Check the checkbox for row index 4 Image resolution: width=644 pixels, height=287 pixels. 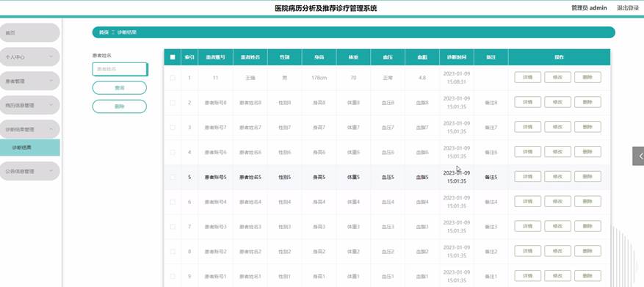(173, 152)
